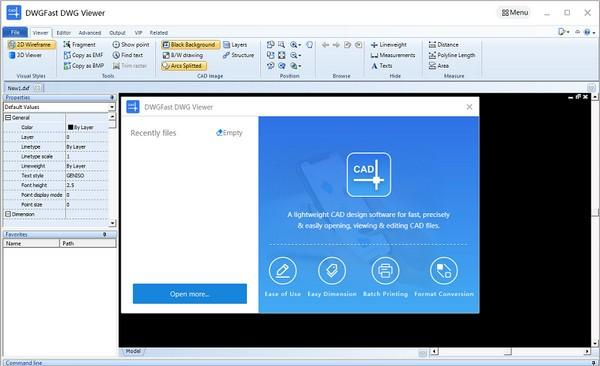This screenshot has width=600, height=366.
Task: Select the Fragment tool
Action: tap(79, 45)
